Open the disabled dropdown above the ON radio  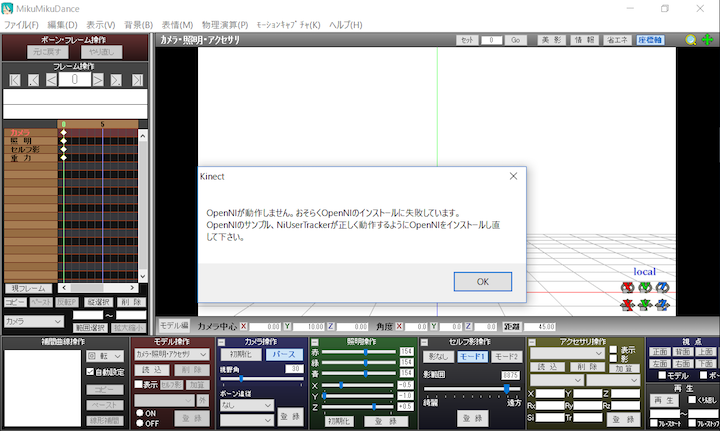click(164, 400)
